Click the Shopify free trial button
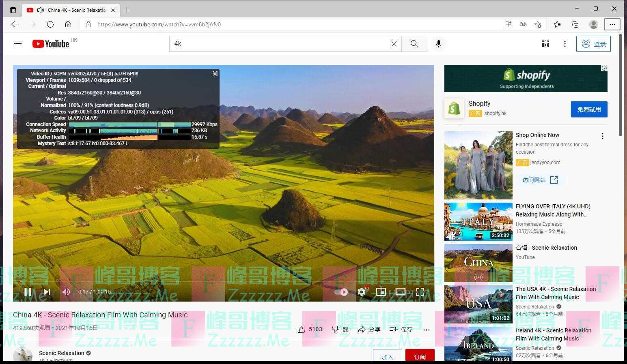Viewport: 627px width, 364px height. pos(589,109)
